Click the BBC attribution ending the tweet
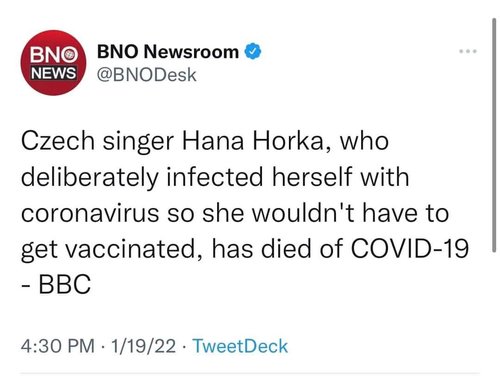 coord(64,284)
